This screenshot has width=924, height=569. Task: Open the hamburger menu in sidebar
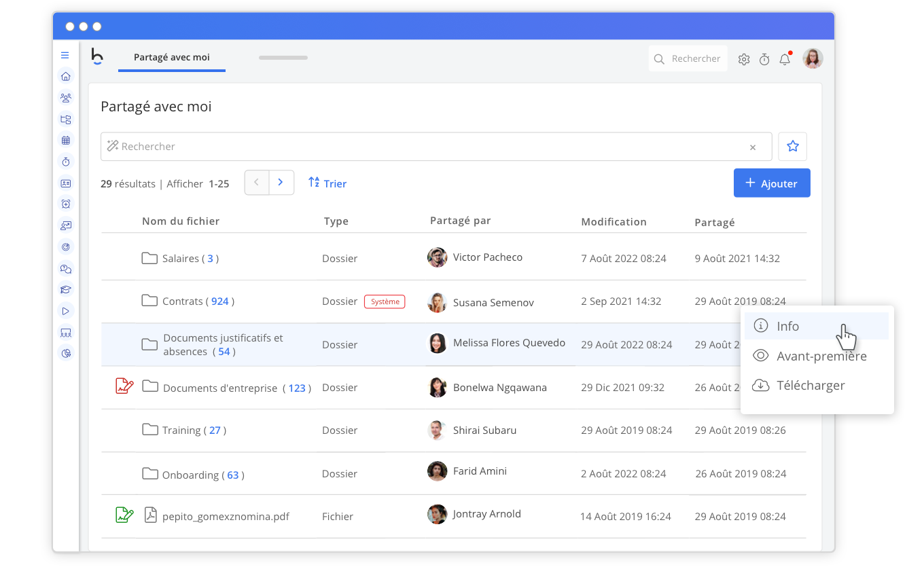tap(65, 55)
